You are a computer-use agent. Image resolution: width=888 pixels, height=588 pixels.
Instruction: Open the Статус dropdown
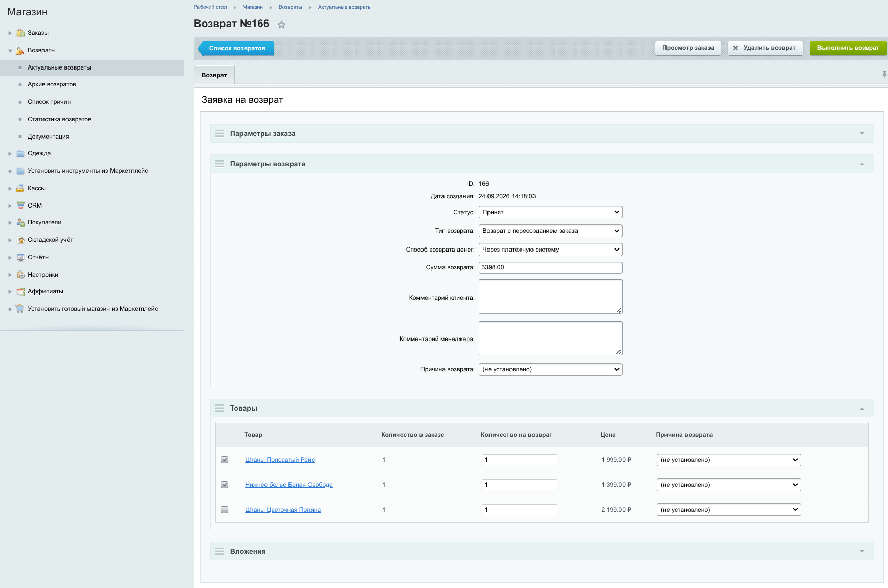click(x=550, y=212)
